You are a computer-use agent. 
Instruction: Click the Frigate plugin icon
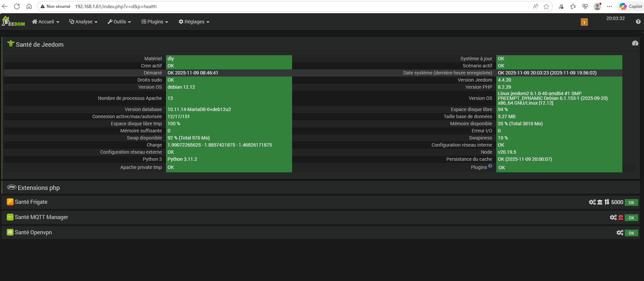(10, 202)
